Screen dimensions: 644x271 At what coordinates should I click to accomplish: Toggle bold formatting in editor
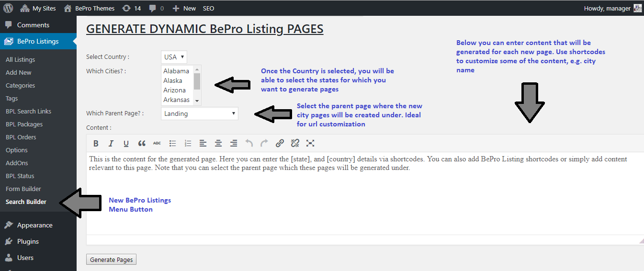click(x=96, y=143)
